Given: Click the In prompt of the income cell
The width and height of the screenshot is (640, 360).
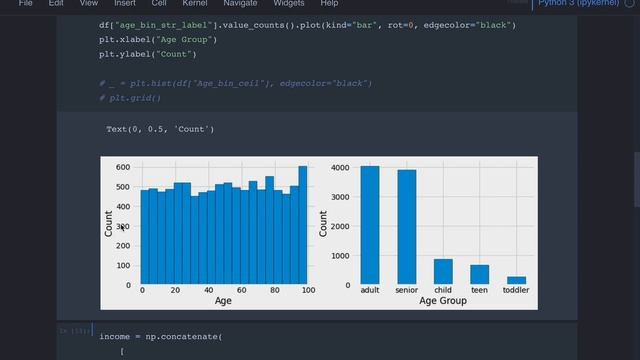Looking at the screenshot, I should point(75,331).
